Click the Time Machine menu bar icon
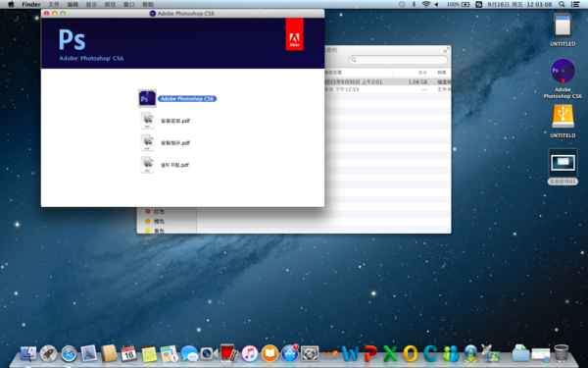The width and height of the screenshot is (588, 368). point(402,5)
